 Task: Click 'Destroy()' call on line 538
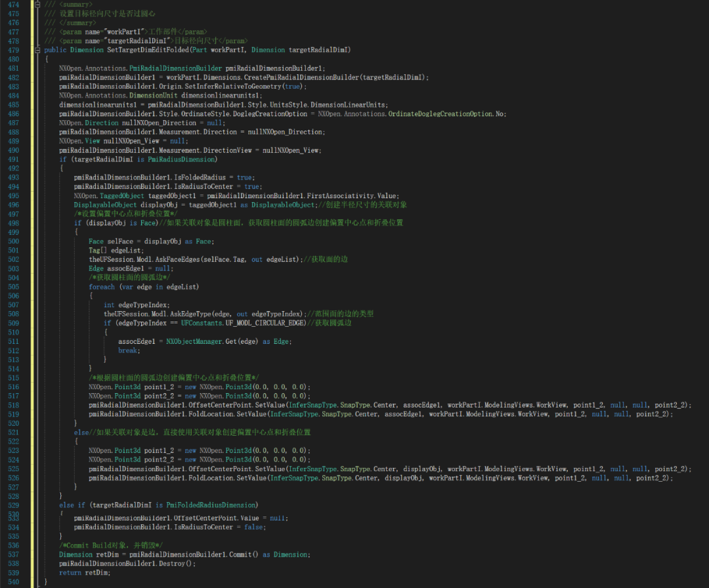pyautogui.click(x=177, y=564)
